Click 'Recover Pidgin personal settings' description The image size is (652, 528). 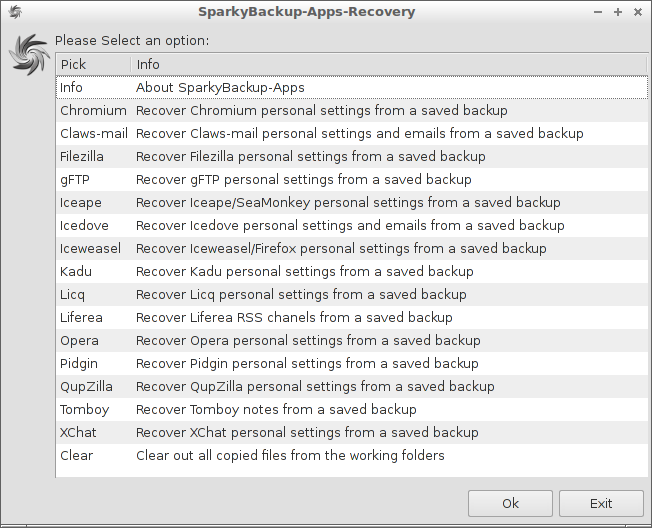pyautogui.click(x=307, y=363)
